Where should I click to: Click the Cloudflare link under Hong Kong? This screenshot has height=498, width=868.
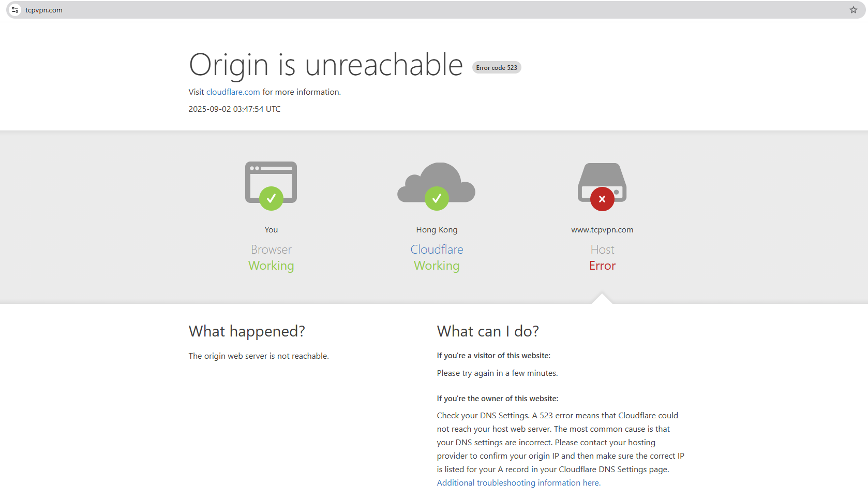point(437,250)
